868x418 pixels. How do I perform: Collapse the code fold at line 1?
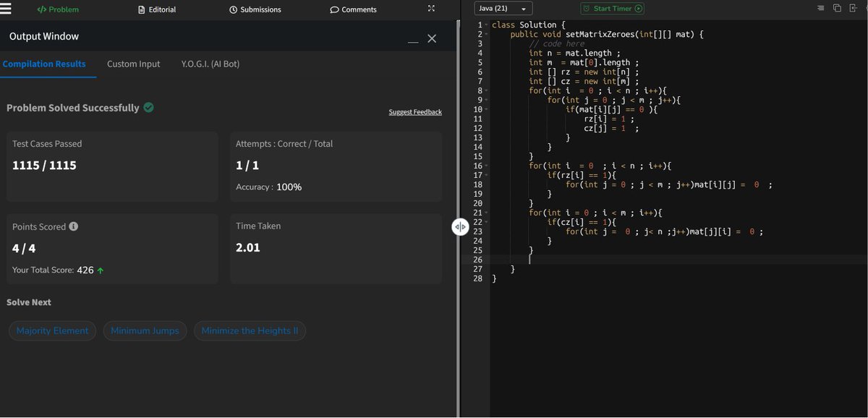point(486,25)
